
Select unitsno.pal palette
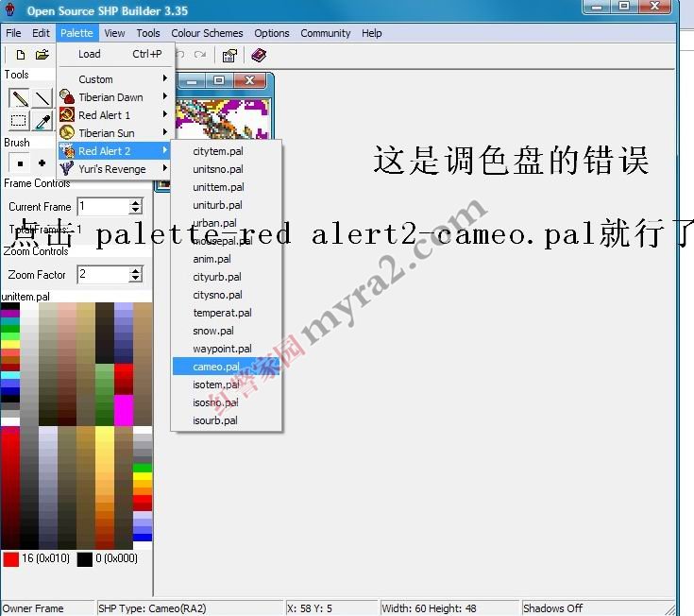coord(227,169)
